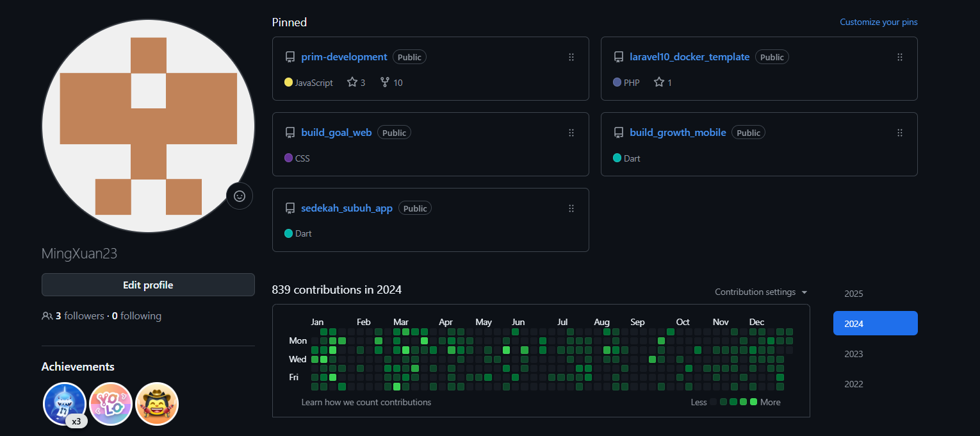Click the Public label on prim-development
Viewport: 980px width, 436px height.
(409, 57)
